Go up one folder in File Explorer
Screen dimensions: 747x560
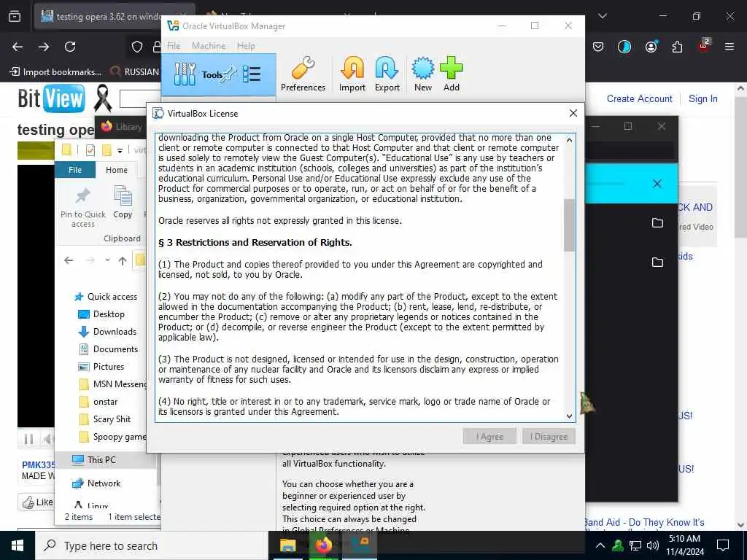[123, 260]
